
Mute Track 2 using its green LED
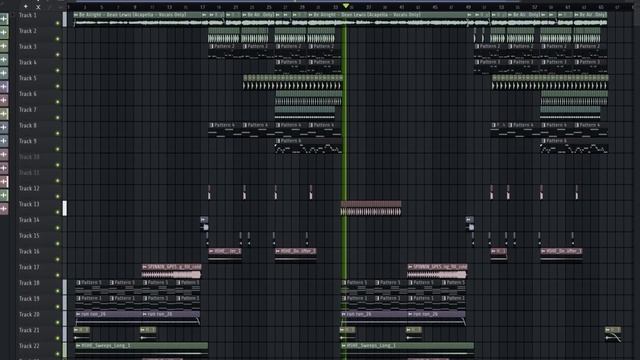pos(58,39)
